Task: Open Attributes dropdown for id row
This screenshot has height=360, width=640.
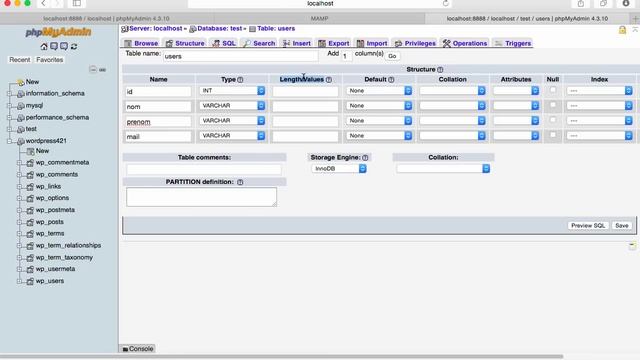Action: 516,91
